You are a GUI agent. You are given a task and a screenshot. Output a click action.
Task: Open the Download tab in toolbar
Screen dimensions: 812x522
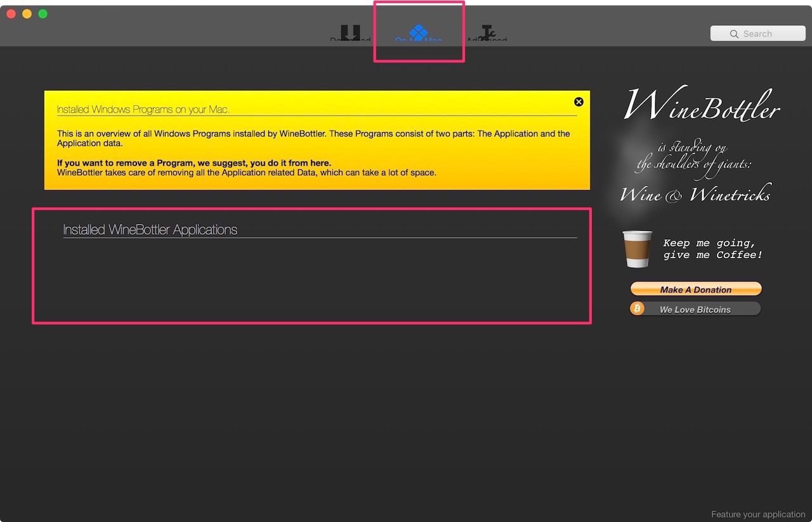(x=350, y=34)
